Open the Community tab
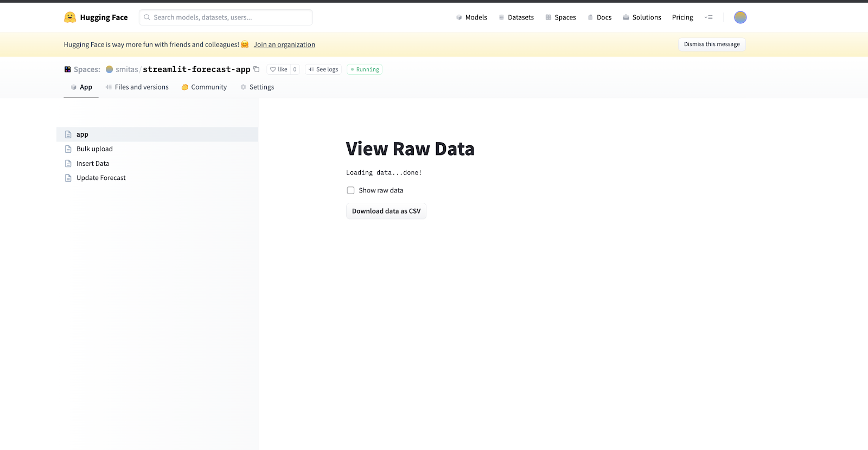Image resolution: width=868 pixels, height=450 pixels. (204, 87)
